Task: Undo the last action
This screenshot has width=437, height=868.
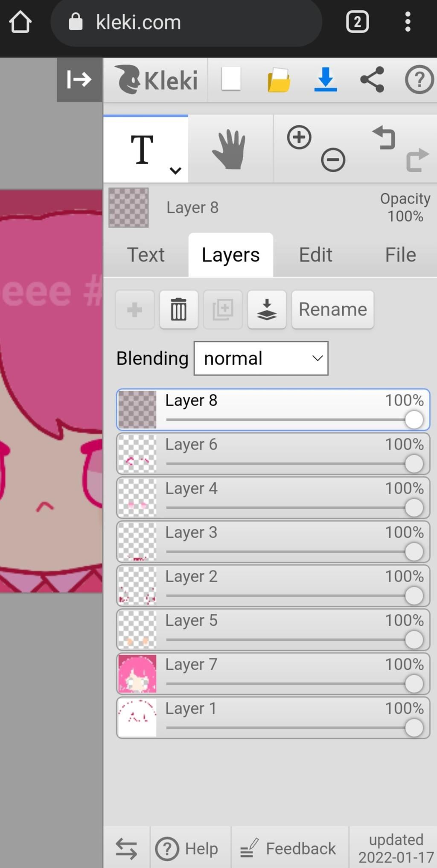Action: click(385, 137)
